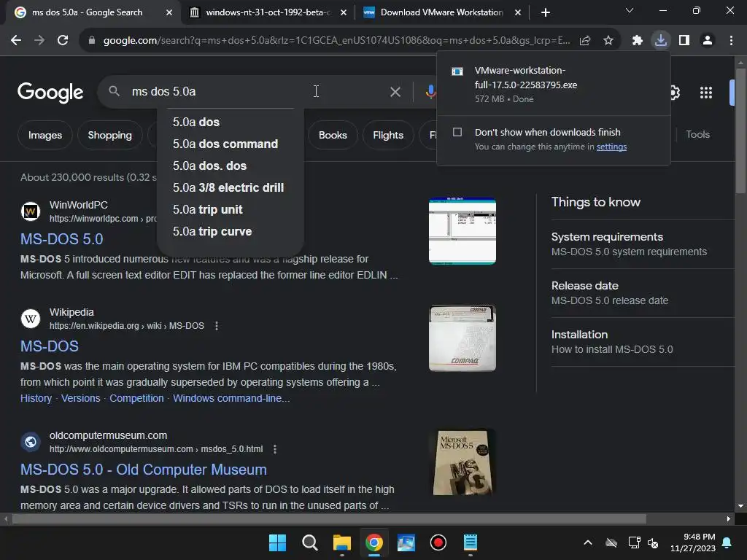Open the downloaded VMware-workstation exe file
The height and width of the screenshot is (560, 747).
click(x=553, y=85)
